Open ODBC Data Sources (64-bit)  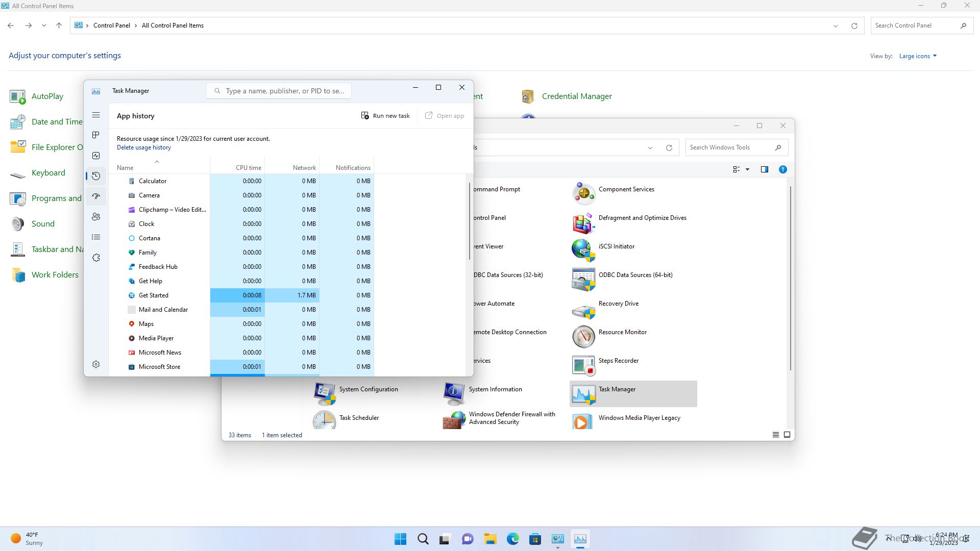(x=633, y=280)
